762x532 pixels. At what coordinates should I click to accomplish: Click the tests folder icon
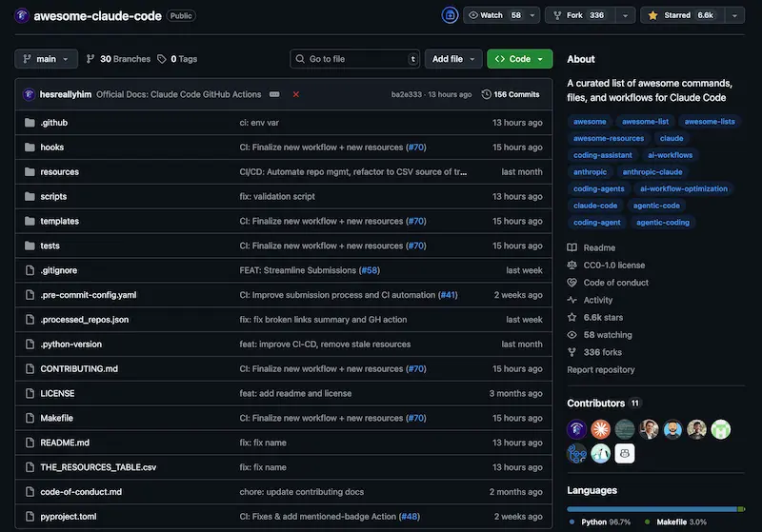coord(30,246)
